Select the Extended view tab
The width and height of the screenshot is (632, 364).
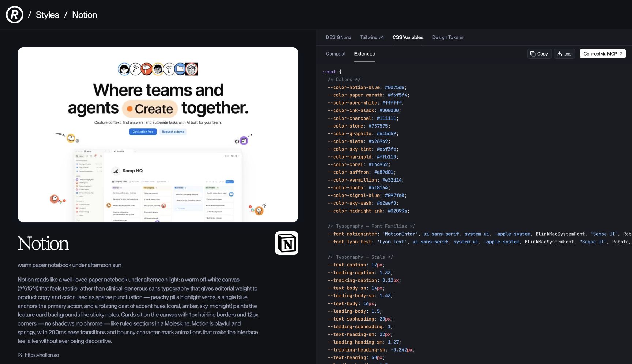click(365, 54)
